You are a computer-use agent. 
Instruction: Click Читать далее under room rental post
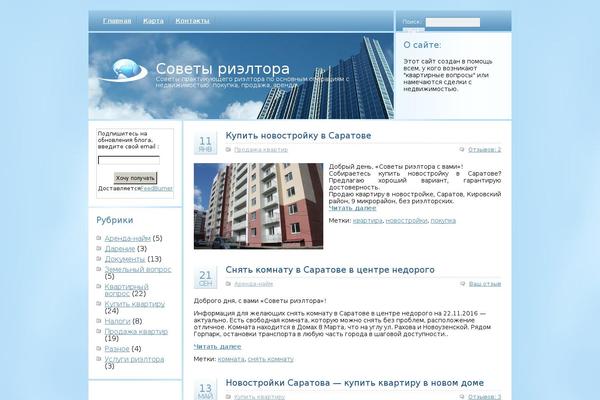[x=217, y=346]
